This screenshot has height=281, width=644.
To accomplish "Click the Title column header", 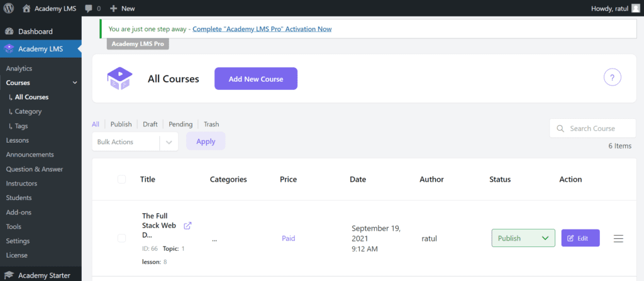I will click(148, 180).
